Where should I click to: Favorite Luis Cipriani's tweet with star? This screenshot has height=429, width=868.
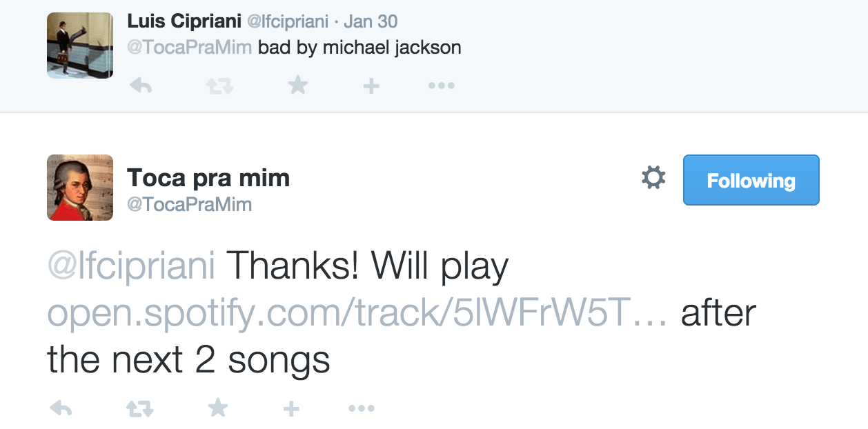(297, 86)
